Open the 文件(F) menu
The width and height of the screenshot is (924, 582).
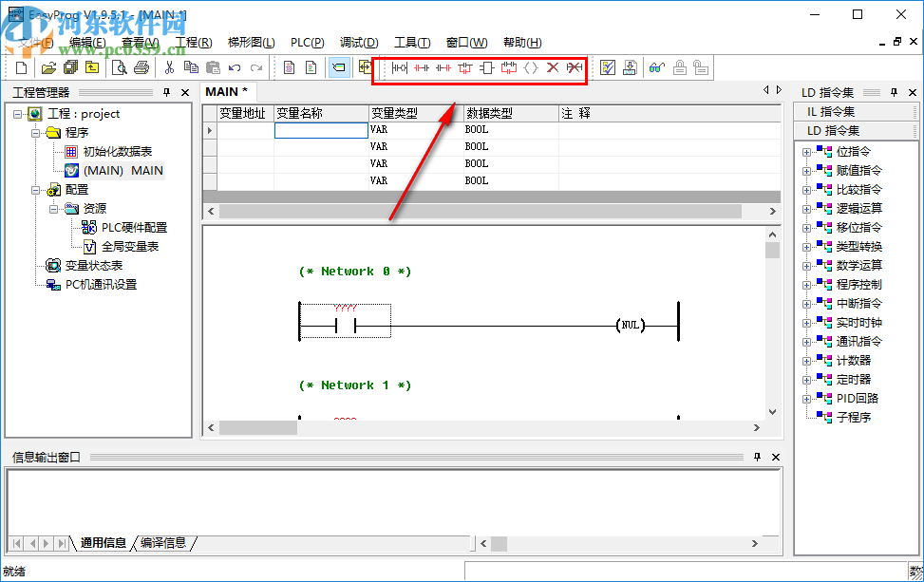pyautogui.click(x=34, y=43)
